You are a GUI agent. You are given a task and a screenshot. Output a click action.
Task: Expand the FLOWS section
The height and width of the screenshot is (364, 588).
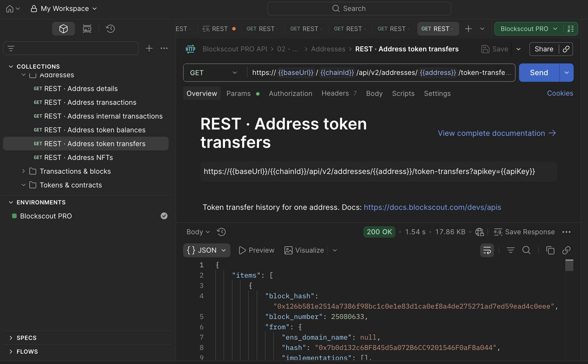tap(11, 352)
